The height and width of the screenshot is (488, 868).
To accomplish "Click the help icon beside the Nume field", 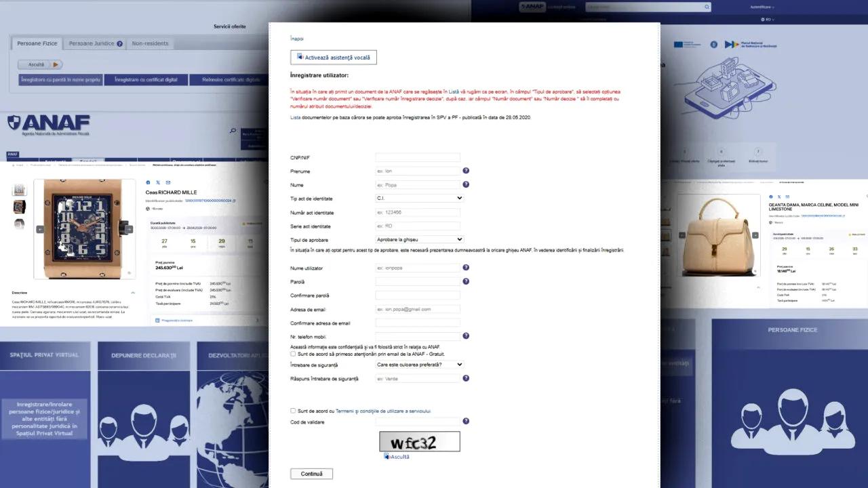I will coord(466,184).
